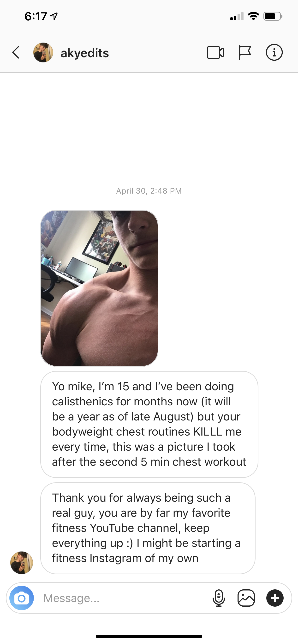Open the akyedits username in header
The height and width of the screenshot is (644, 298).
click(x=85, y=53)
